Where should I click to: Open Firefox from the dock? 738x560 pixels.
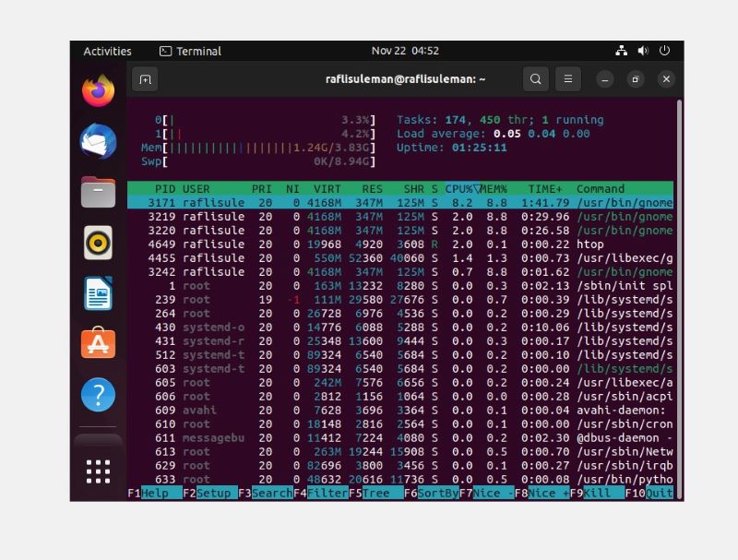tap(98, 90)
